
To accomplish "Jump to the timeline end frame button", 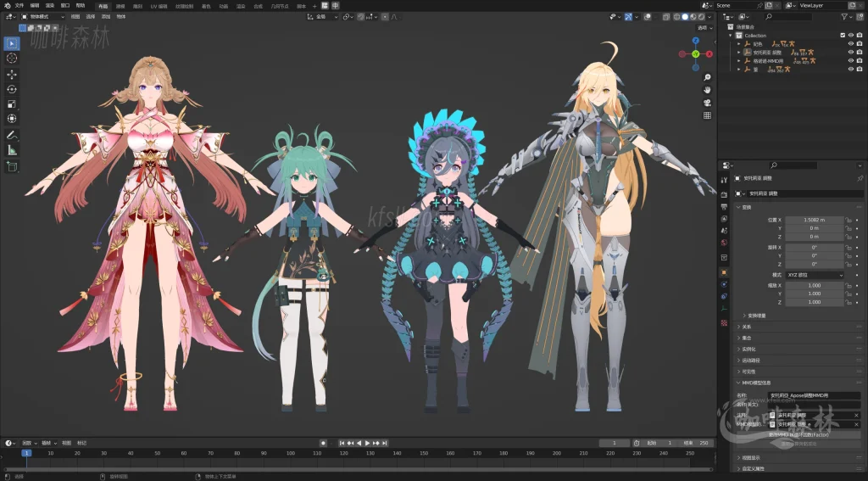I will 385,444.
